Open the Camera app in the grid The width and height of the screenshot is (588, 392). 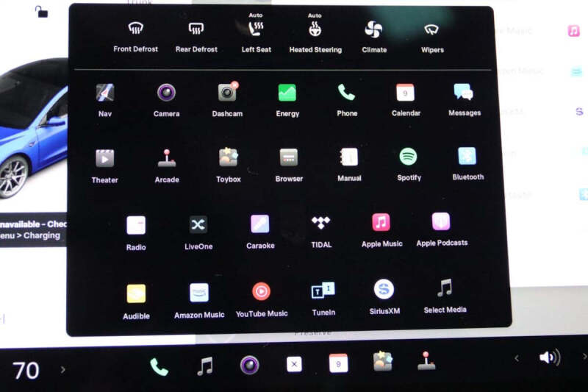pyautogui.click(x=167, y=100)
